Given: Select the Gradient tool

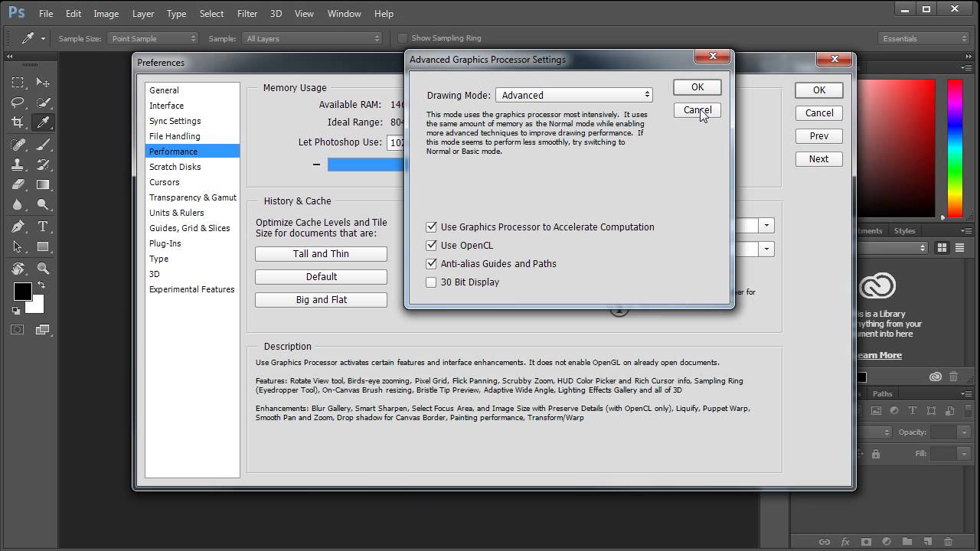Looking at the screenshot, I should pyautogui.click(x=43, y=184).
